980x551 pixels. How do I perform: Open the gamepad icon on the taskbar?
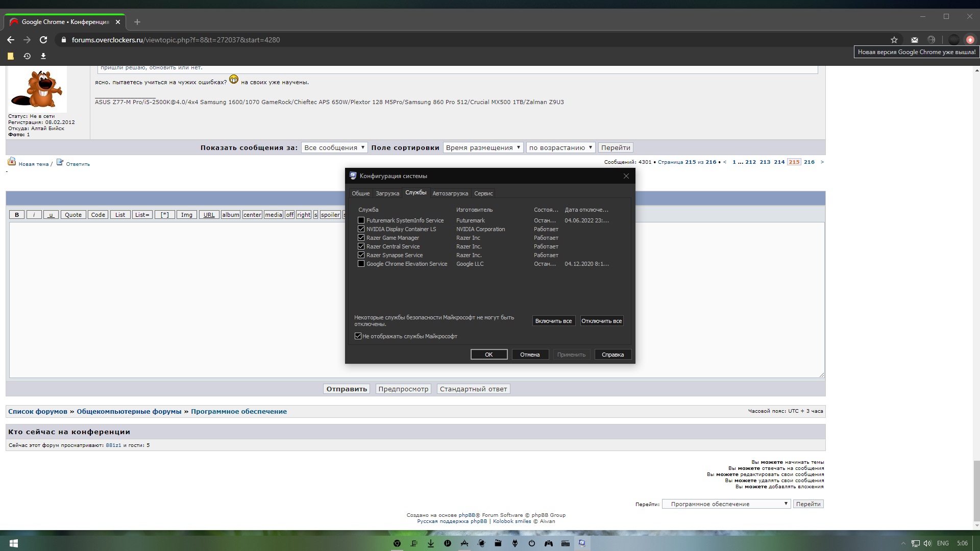pos(549,543)
